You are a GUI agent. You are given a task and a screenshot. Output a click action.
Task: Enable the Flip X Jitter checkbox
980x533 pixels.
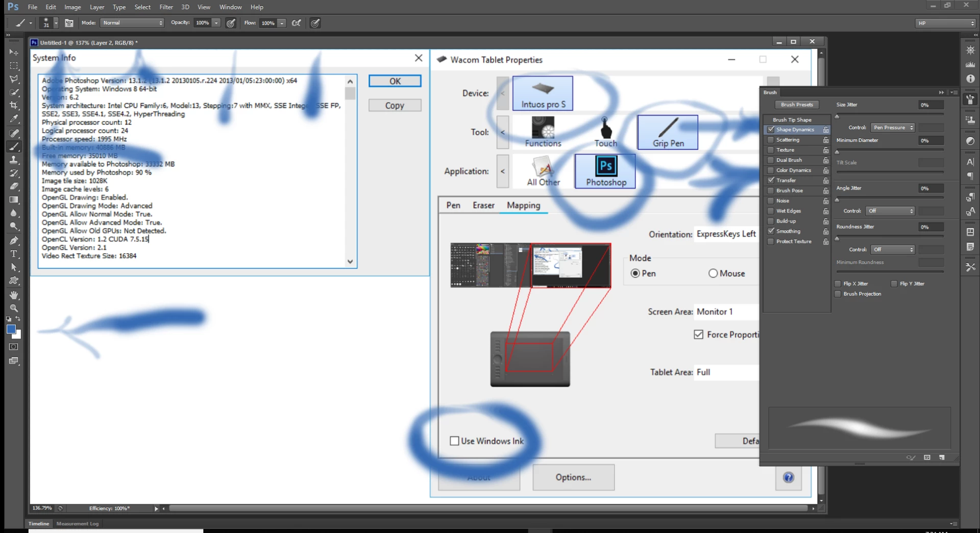838,284
